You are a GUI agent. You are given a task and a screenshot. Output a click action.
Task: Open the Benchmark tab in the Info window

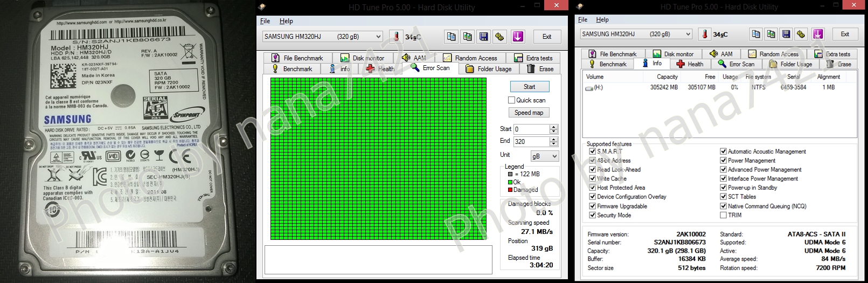(x=608, y=64)
